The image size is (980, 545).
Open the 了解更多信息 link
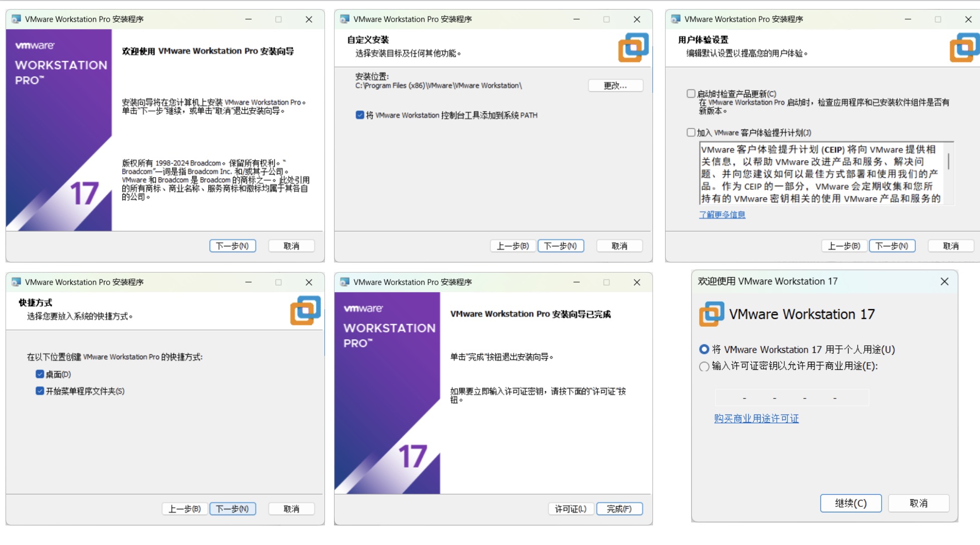click(722, 214)
